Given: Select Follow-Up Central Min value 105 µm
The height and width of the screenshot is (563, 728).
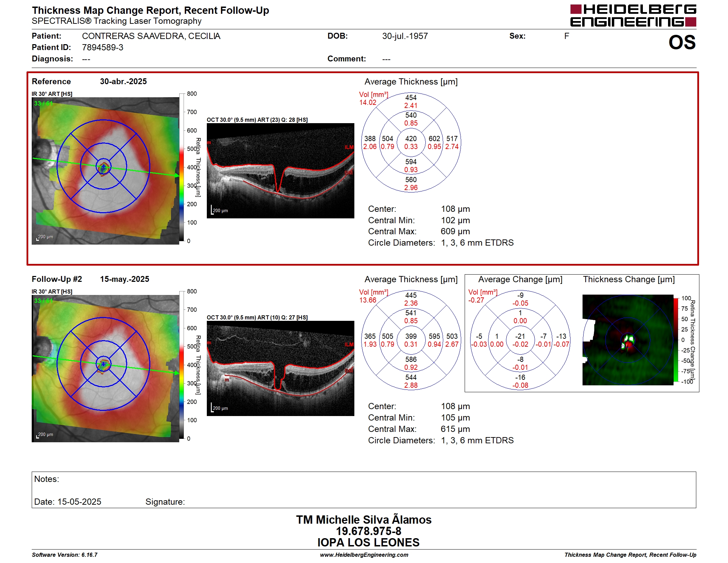Looking at the screenshot, I should coord(455,418).
